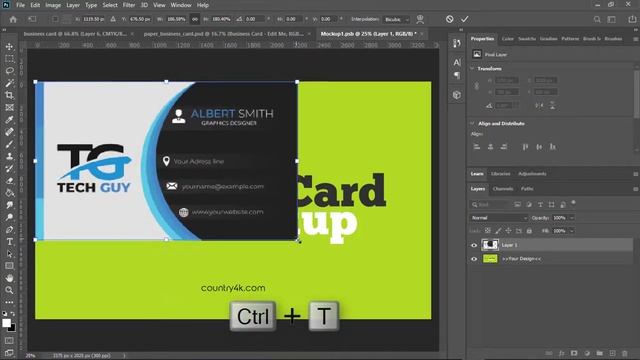Open the Opacity dropdown arrow

pos(572,218)
